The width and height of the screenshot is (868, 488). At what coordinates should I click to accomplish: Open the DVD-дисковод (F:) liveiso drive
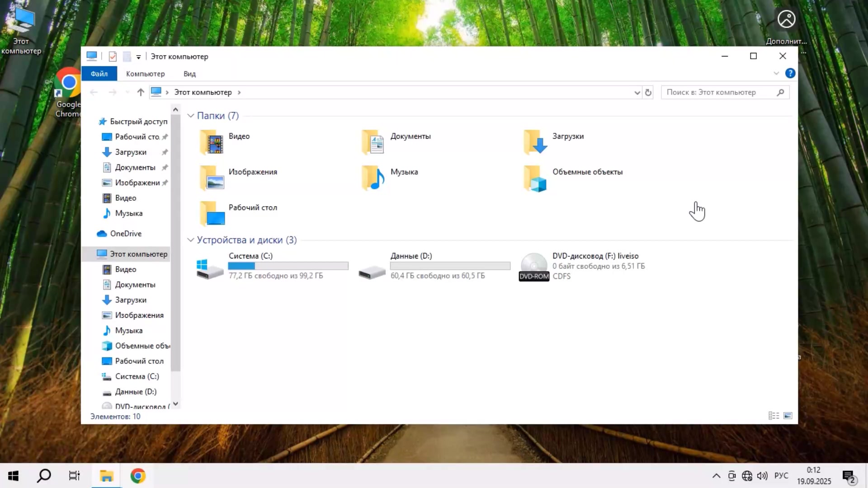534,267
